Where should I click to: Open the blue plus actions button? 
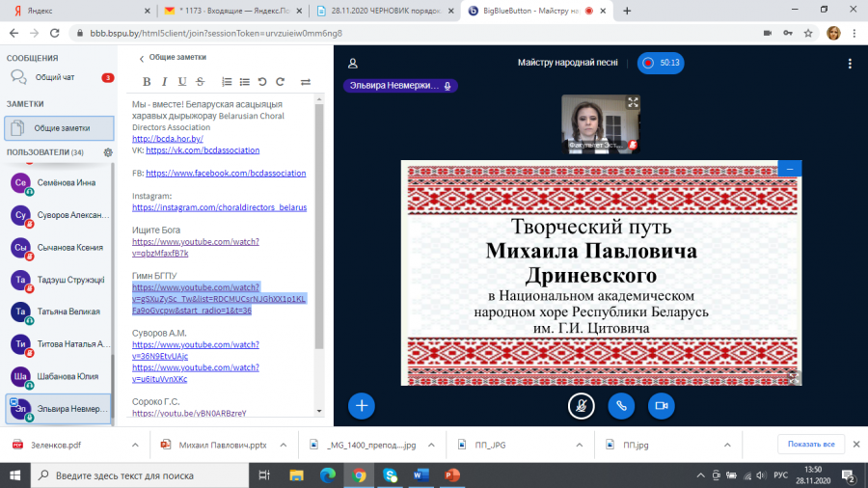(362, 406)
